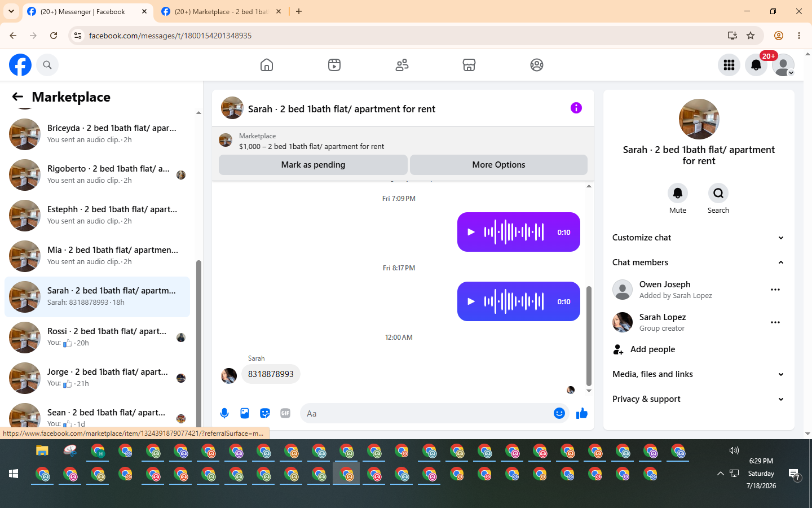812x508 pixels.
Task: Bookmark this page with the star icon
Action: pos(751,36)
